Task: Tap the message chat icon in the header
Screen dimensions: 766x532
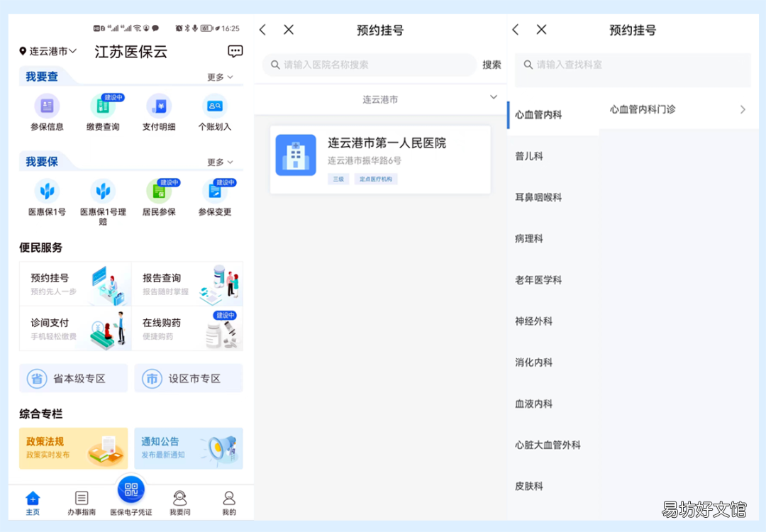Action: point(235,51)
